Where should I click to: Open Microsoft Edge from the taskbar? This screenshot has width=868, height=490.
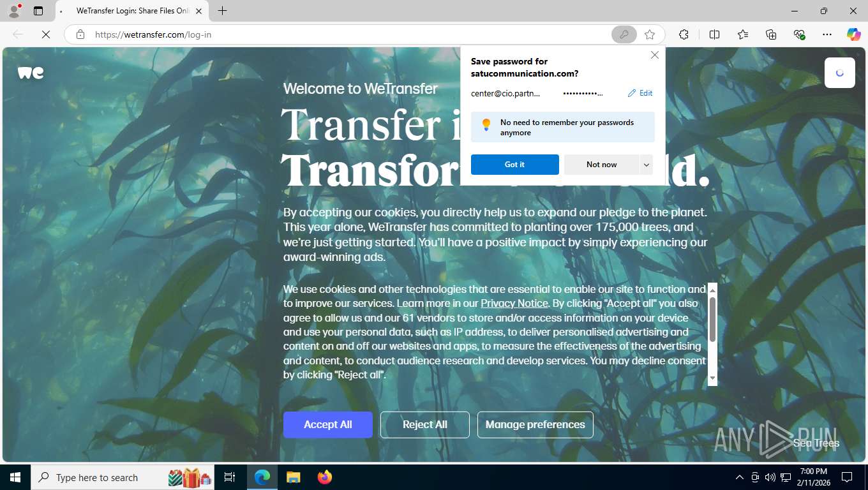262,477
